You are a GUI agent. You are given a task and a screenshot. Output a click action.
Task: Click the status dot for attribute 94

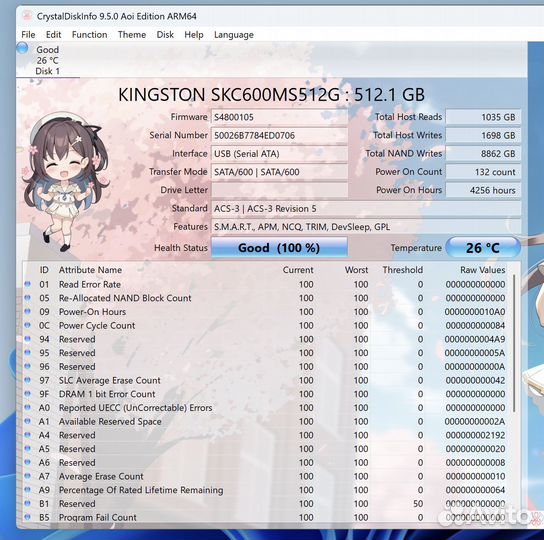(x=28, y=339)
